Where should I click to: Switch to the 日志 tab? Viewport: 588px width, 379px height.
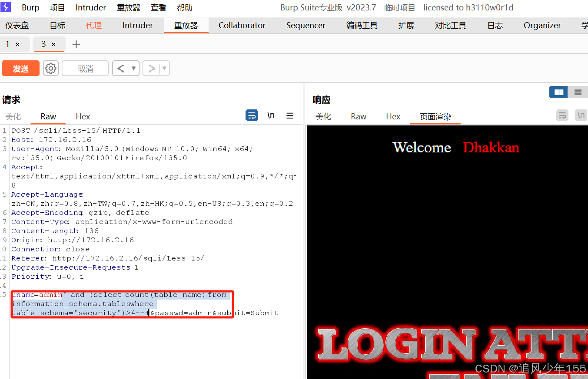point(495,25)
